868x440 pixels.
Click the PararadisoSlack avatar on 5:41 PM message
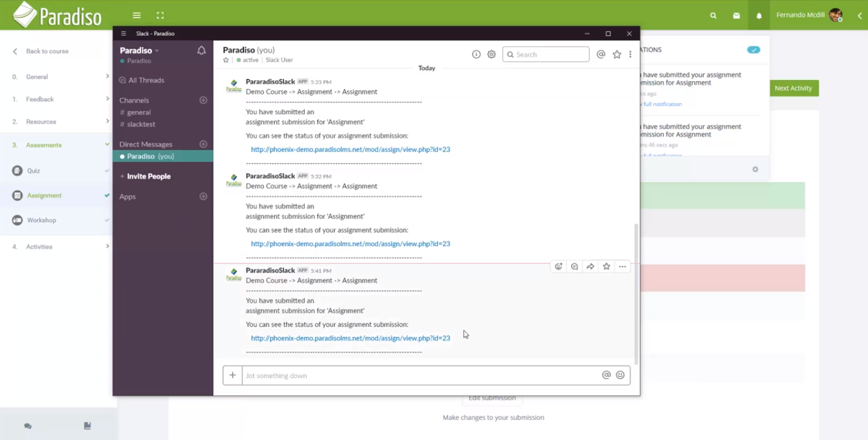234,275
